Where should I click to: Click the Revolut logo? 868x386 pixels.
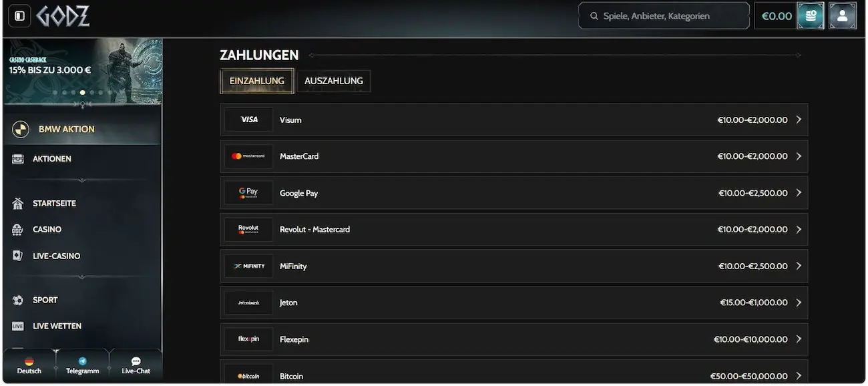(x=249, y=229)
